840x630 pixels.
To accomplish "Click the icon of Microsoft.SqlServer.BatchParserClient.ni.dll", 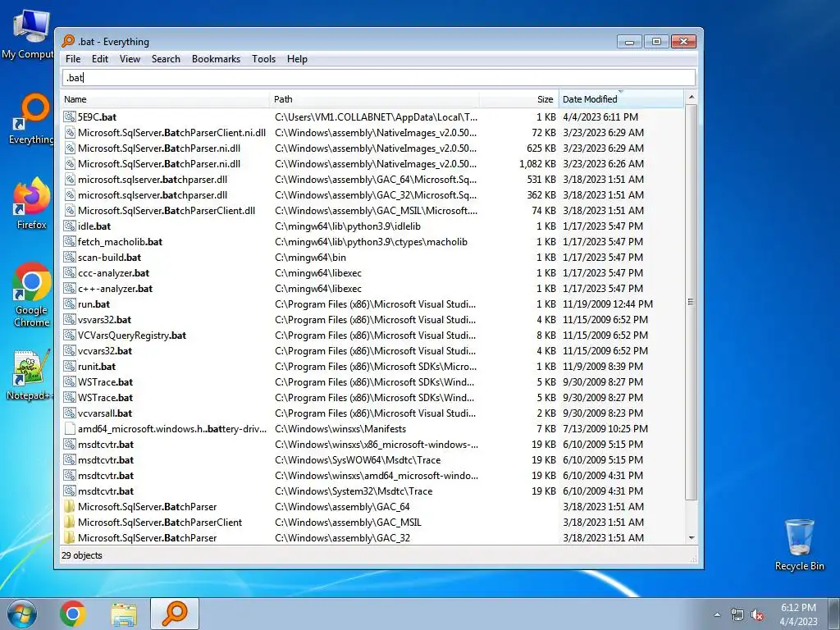I will pos(70,132).
